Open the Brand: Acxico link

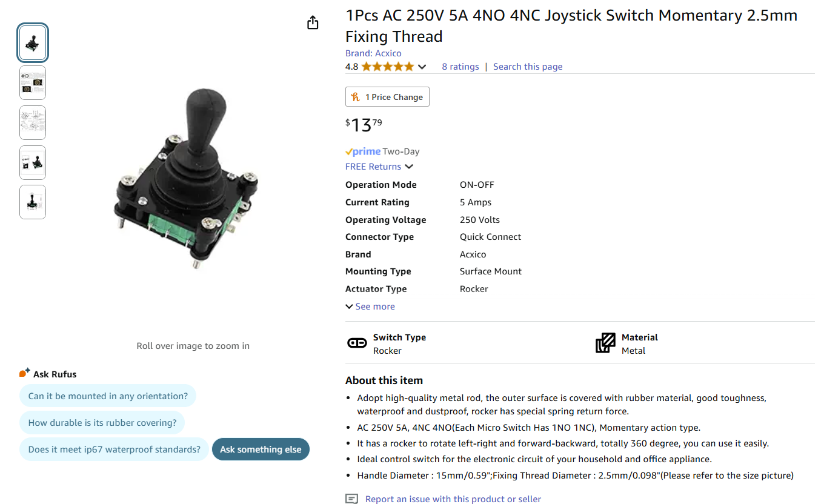coord(373,53)
